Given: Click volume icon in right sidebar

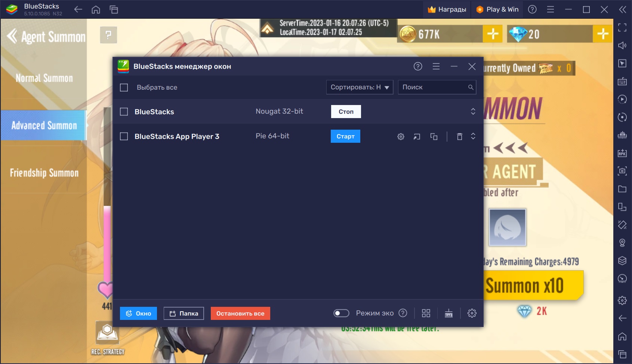Looking at the screenshot, I should 622,45.
